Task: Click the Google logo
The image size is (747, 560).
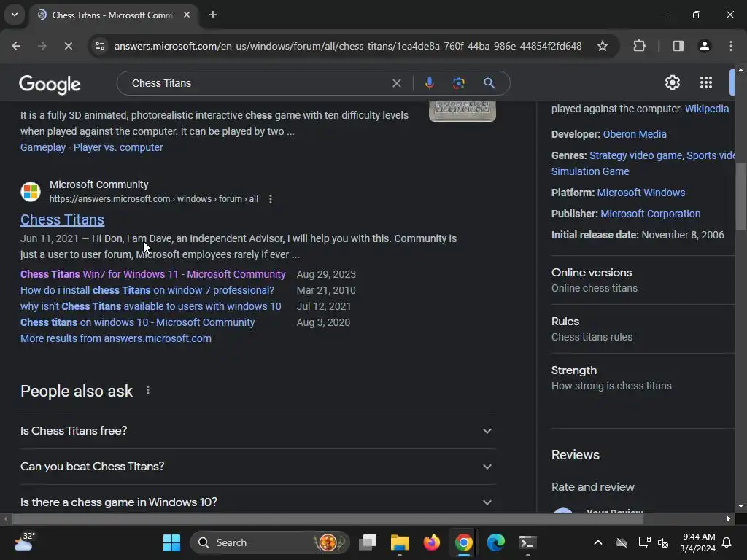Action: point(50,85)
